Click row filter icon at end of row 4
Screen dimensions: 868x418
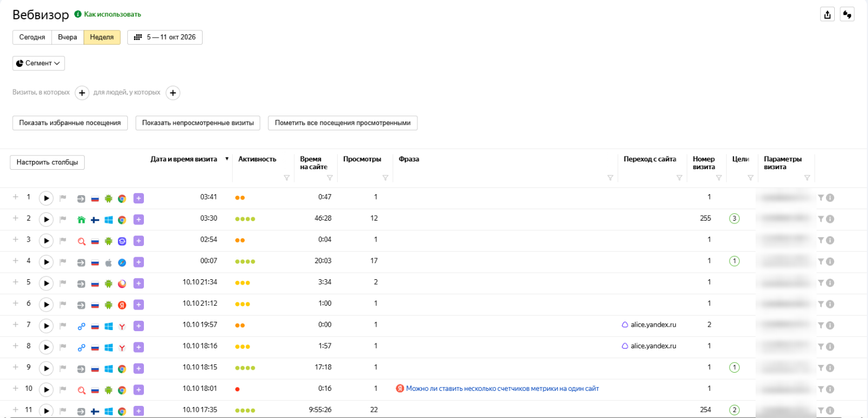821,262
